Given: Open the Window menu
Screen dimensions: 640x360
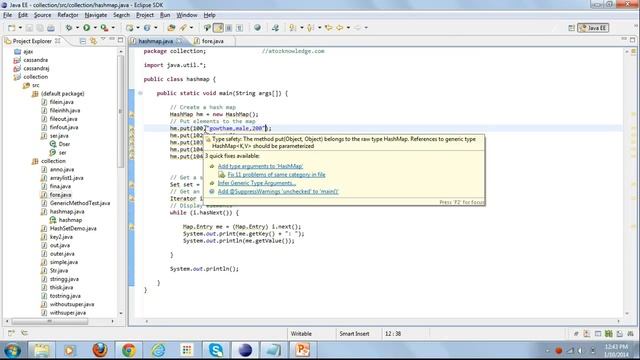Looking at the screenshot, I should point(187,15).
